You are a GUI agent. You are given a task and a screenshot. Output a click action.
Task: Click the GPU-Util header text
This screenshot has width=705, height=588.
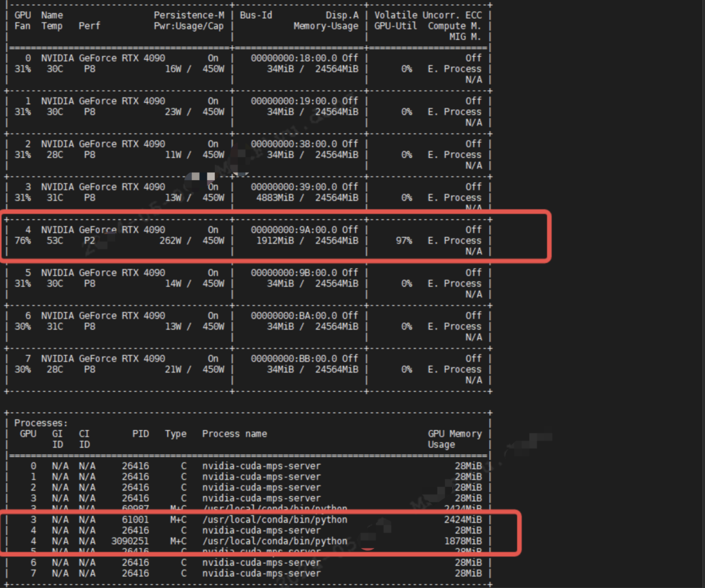point(396,26)
